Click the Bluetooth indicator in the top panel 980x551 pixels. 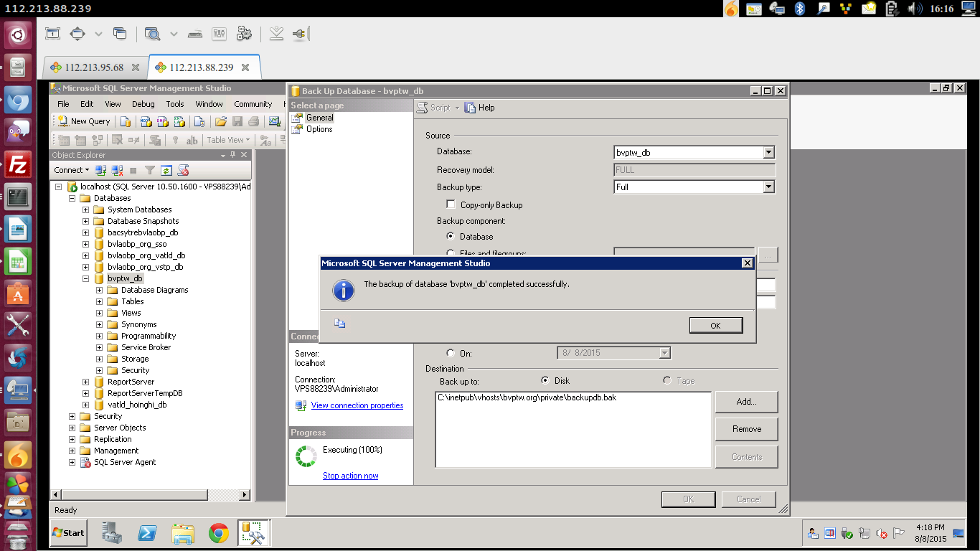click(799, 9)
